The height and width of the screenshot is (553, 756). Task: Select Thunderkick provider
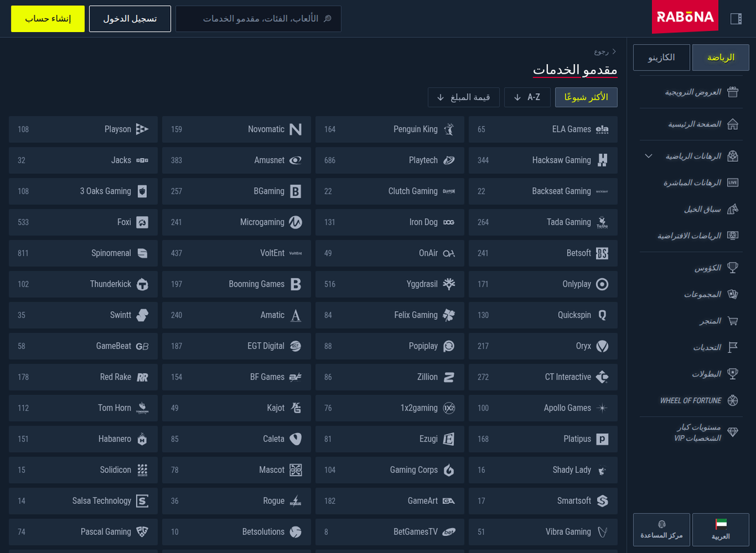(83, 284)
